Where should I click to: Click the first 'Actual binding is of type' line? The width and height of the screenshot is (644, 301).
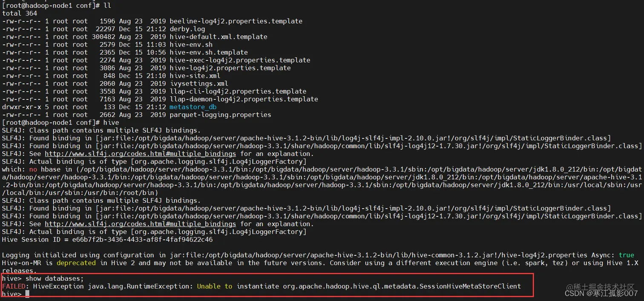154,161
